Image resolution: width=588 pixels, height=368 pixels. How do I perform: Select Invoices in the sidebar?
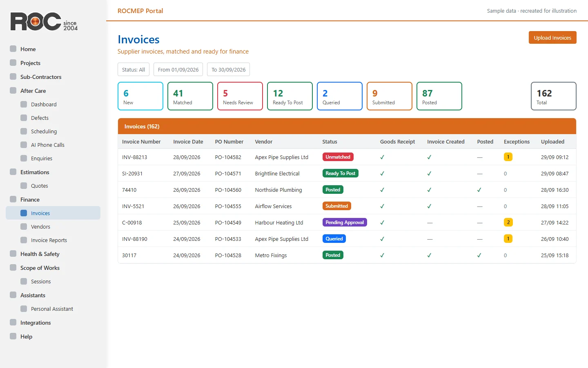point(53,213)
